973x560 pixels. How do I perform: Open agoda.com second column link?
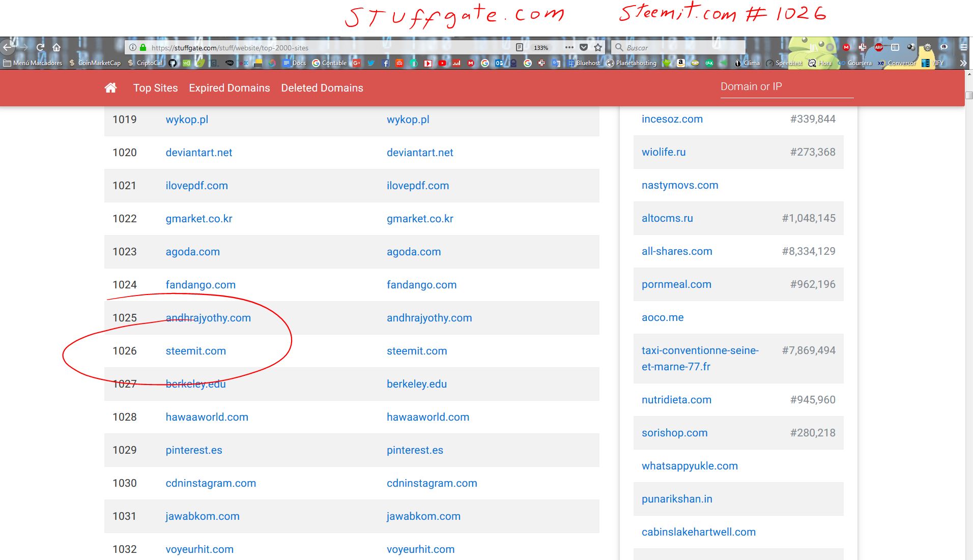coord(414,252)
